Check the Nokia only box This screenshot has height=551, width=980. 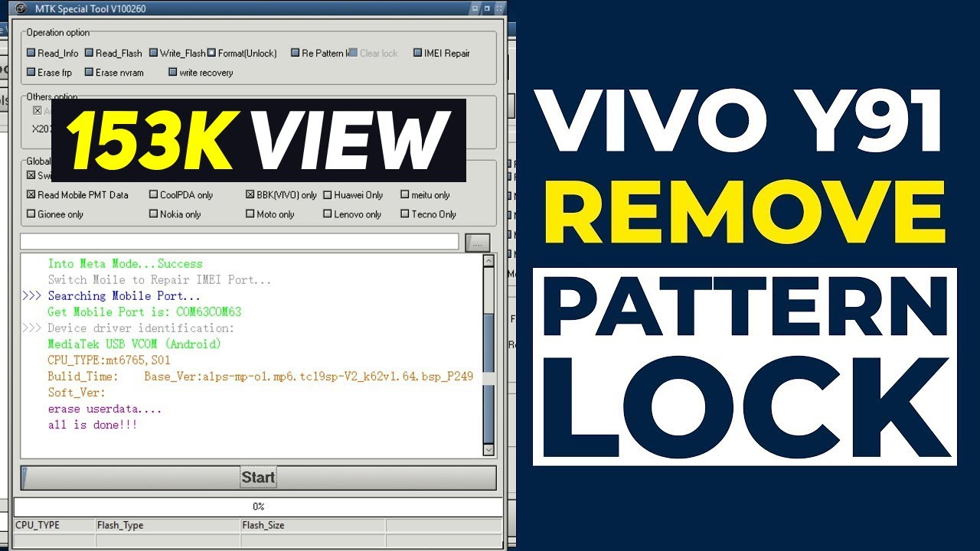tap(153, 214)
